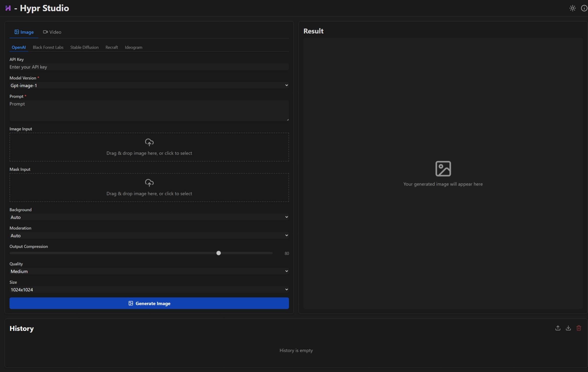Switch to the Video tab
The image size is (588, 372).
coord(52,32)
